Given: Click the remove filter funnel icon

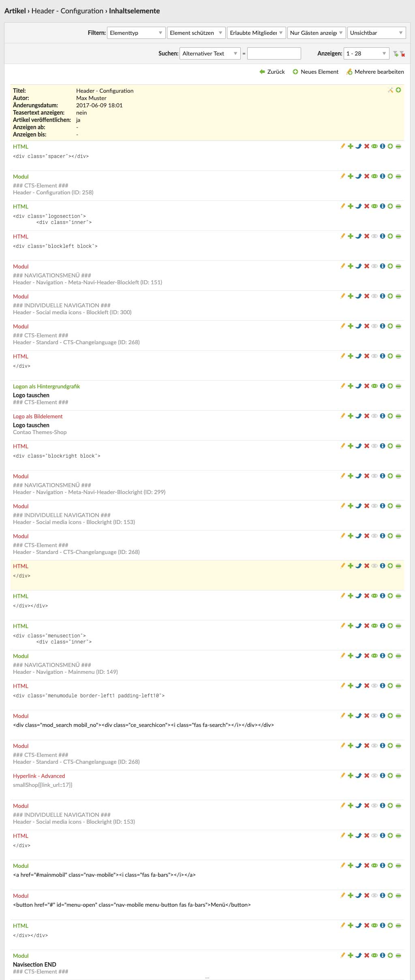Looking at the screenshot, I should pos(402,53).
